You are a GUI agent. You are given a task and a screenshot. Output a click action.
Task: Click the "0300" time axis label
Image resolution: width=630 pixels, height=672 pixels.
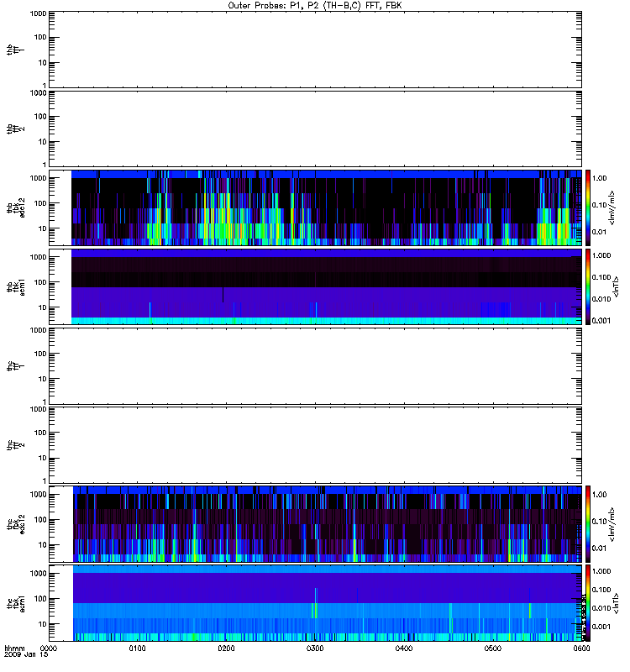pyautogui.click(x=315, y=648)
